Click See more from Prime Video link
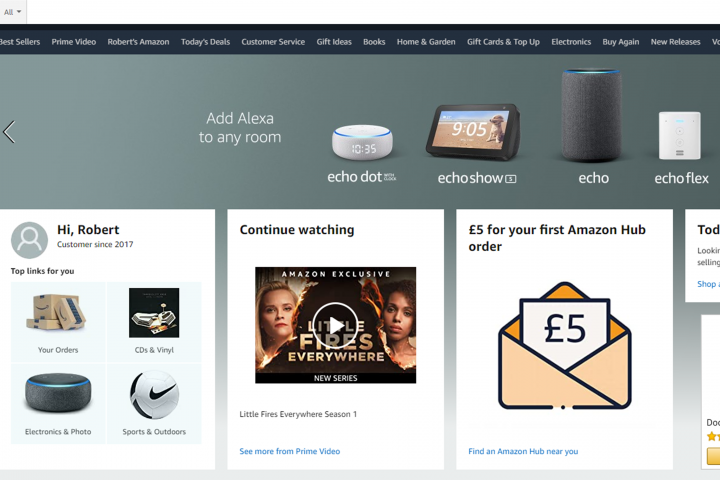 point(290,451)
